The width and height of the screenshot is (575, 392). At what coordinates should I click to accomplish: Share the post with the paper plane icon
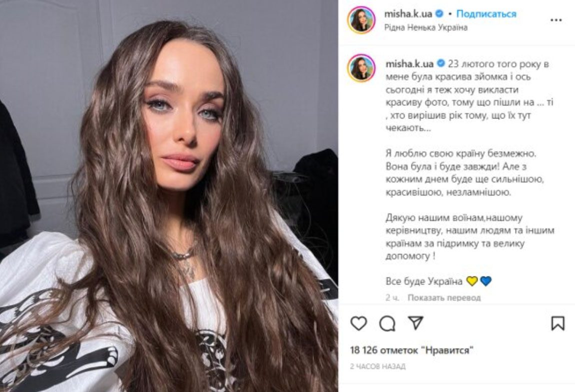click(x=416, y=322)
